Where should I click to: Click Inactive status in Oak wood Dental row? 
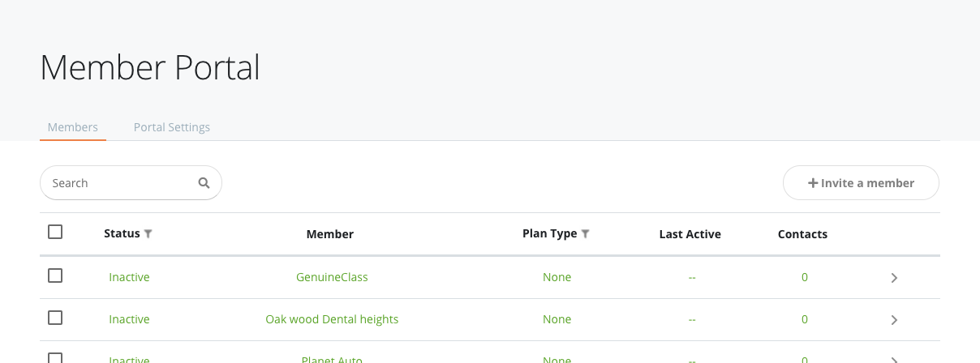(130, 319)
